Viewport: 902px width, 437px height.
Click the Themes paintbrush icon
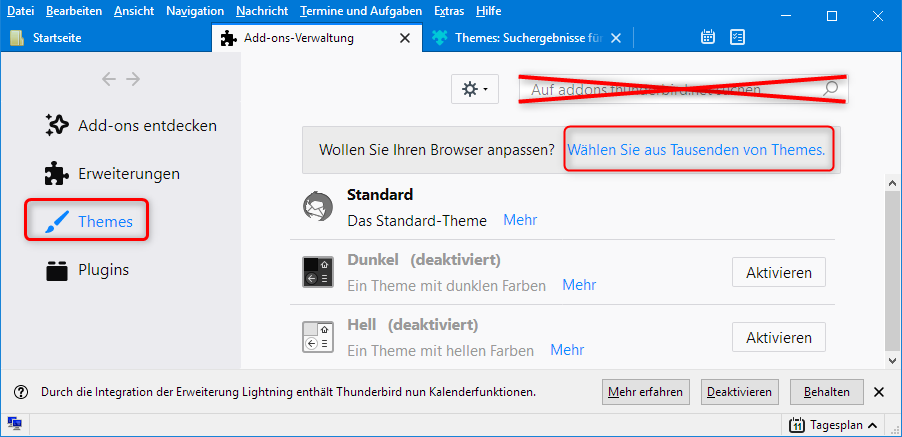point(56,222)
